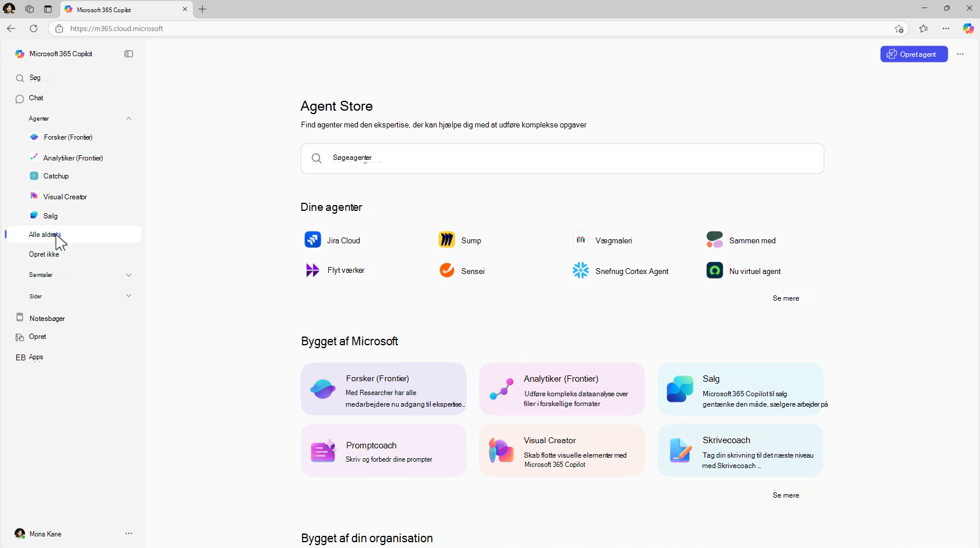Click the Opret agent button
980x548 pixels.
pos(914,54)
